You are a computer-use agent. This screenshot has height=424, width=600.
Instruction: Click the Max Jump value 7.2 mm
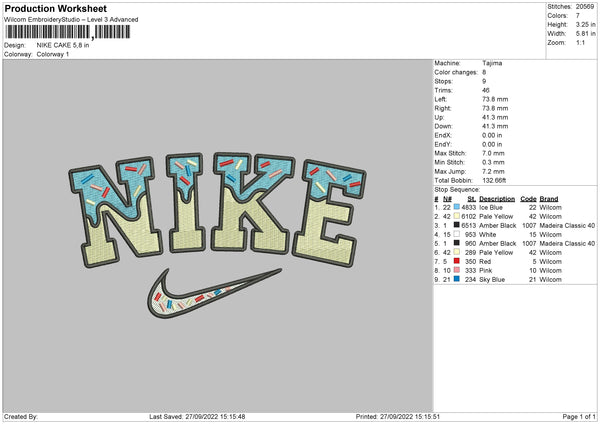[493, 171]
